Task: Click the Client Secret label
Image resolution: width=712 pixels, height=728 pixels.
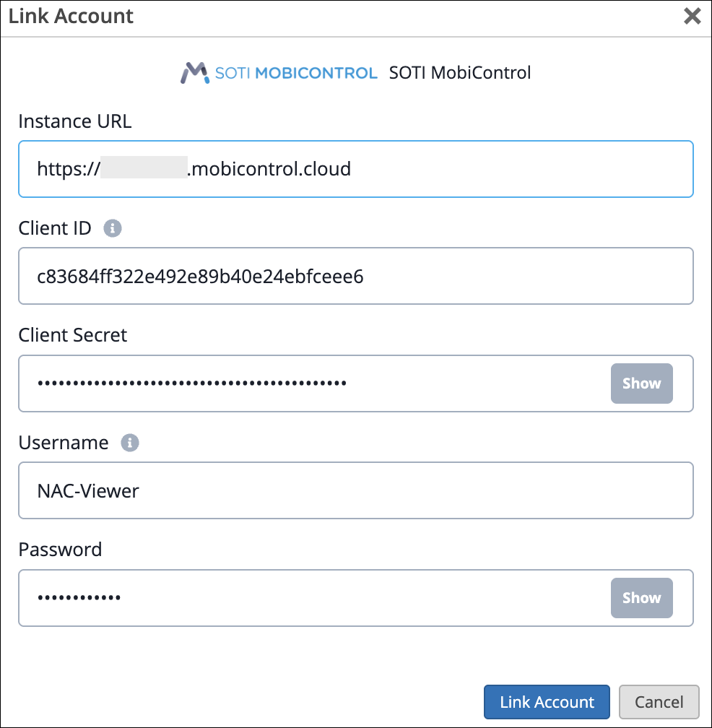Action: click(73, 335)
